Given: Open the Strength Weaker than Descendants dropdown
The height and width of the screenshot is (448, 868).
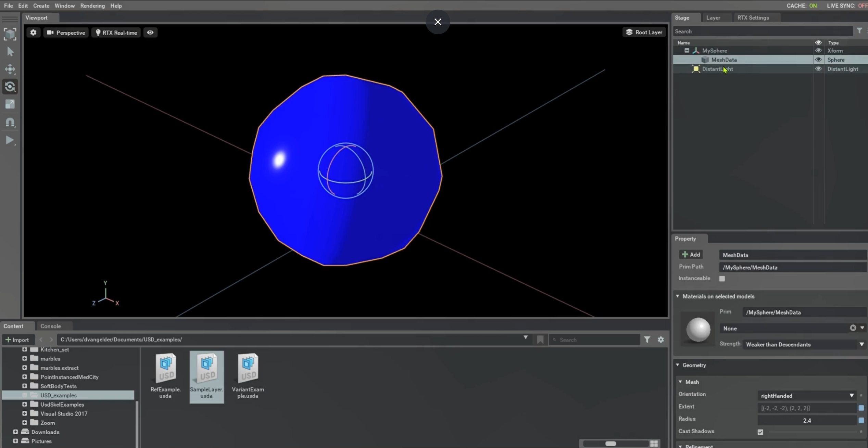Looking at the screenshot, I should click(x=805, y=344).
